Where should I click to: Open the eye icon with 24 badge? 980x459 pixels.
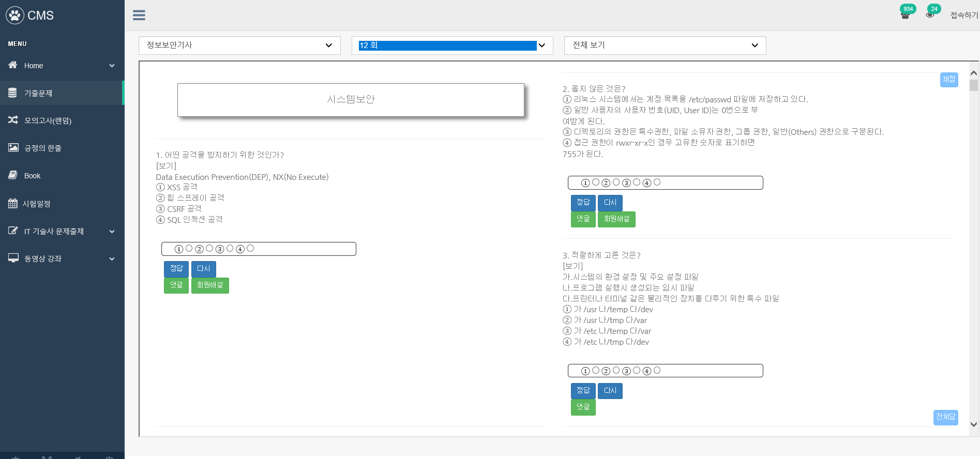930,14
